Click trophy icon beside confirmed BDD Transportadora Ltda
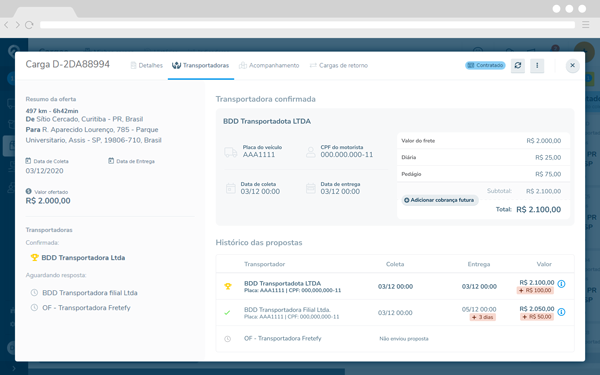 [34, 258]
